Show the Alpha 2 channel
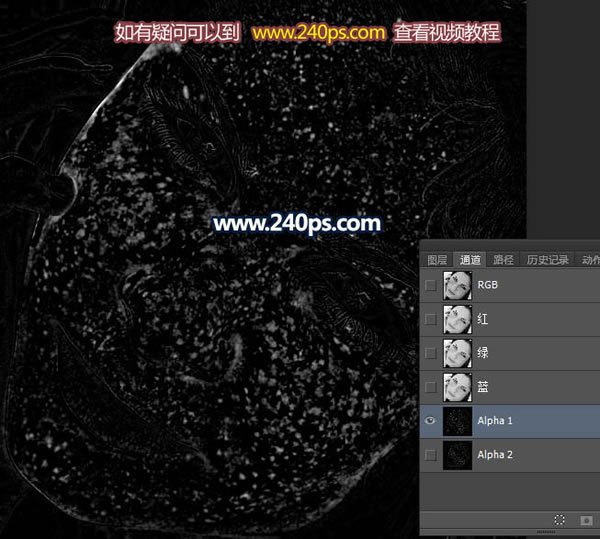The image size is (600, 539). tap(430, 455)
